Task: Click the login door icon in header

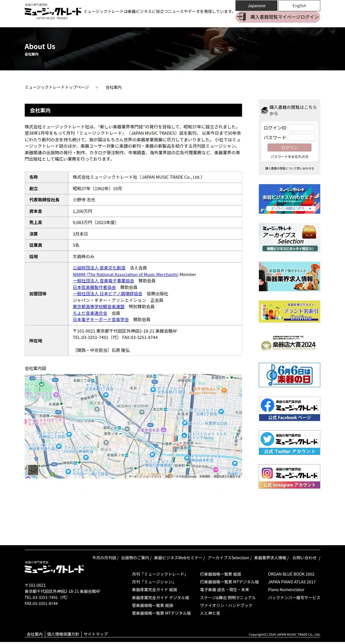Action: [x=242, y=17]
